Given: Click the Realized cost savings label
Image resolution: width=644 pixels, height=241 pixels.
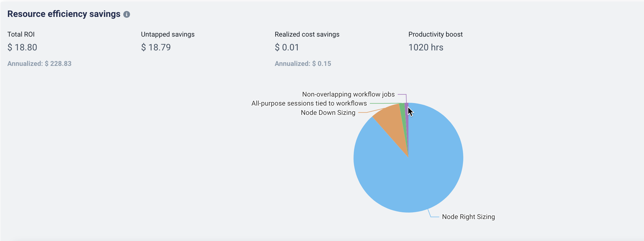Looking at the screenshot, I should (307, 34).
